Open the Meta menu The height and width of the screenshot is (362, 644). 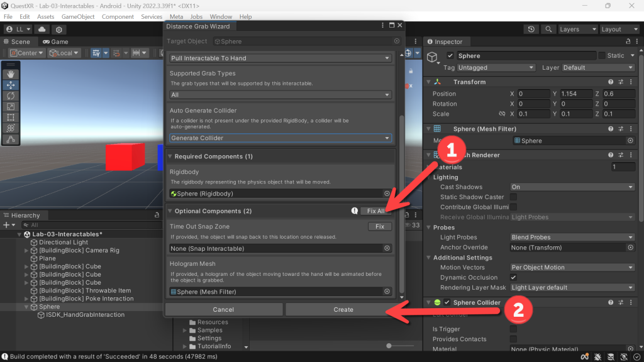pyautogui.click(x=176, y=16)
